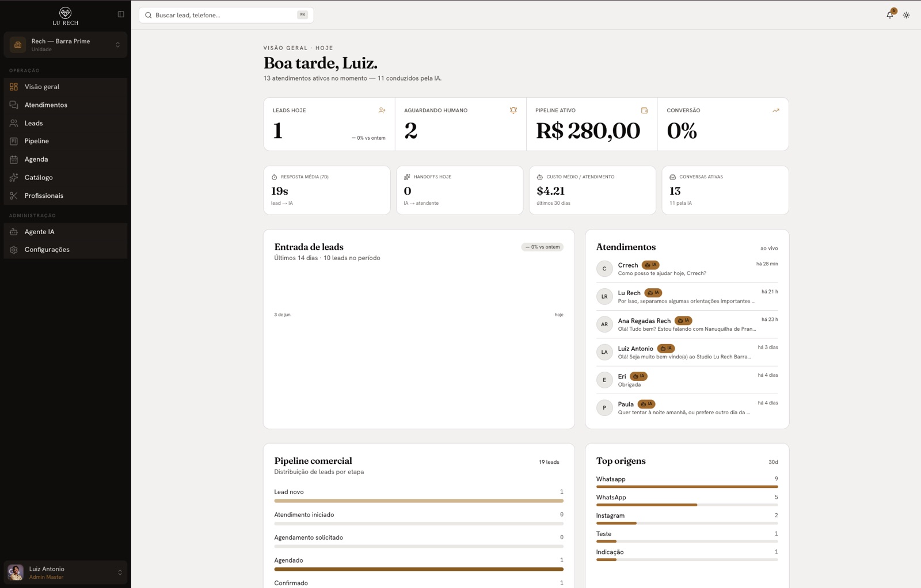Click the Agenda calendar icon
The height and width of the screenshot is (588, 921).
pyautogui.click(x=14, y=159)
